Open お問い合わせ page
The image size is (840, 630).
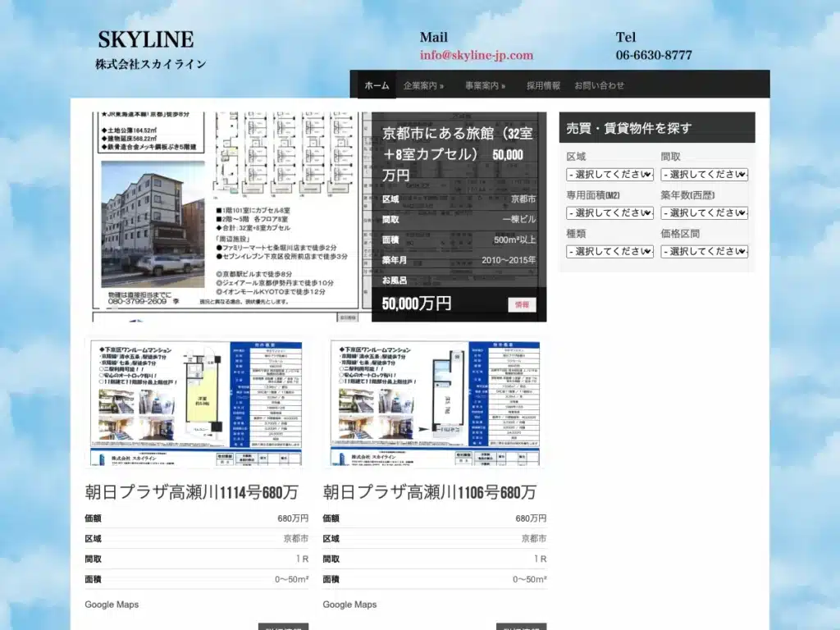599,85
